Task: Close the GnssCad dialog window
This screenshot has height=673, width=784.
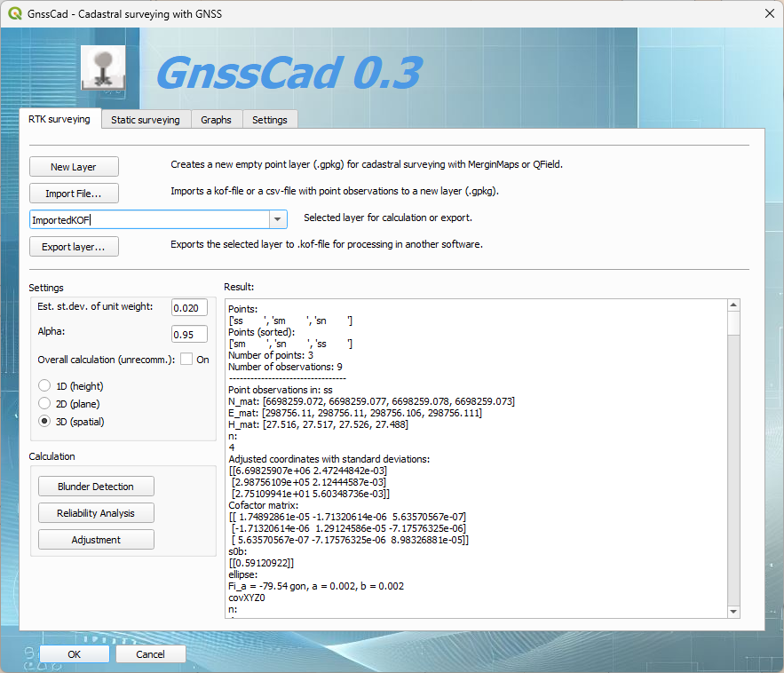Action: pyautogui.click(x=770, y=13)
